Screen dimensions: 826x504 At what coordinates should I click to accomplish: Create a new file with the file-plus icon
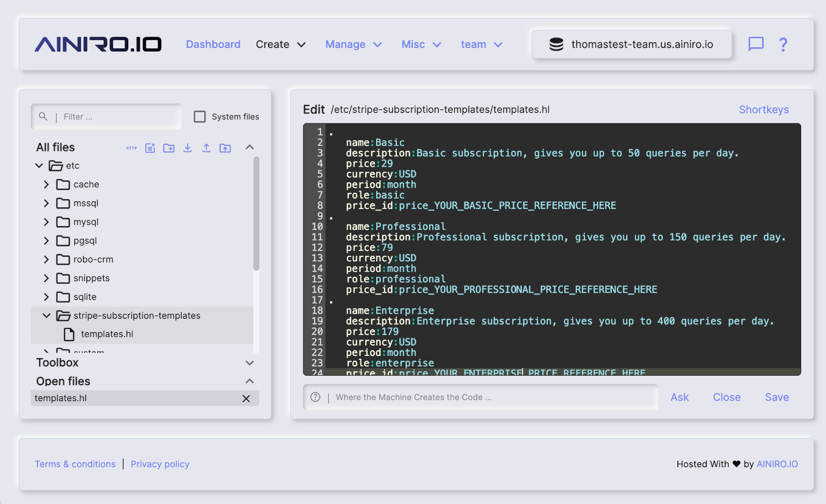pyautogui.click(x=150, y=147)
